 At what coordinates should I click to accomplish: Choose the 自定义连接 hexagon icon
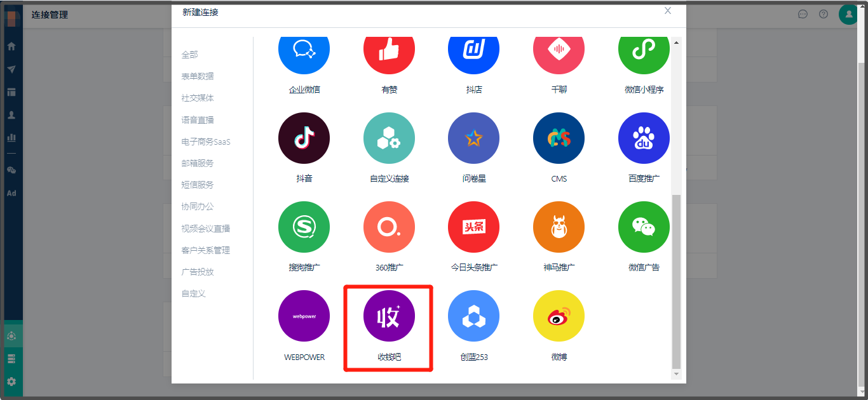(x=389, y=138)
